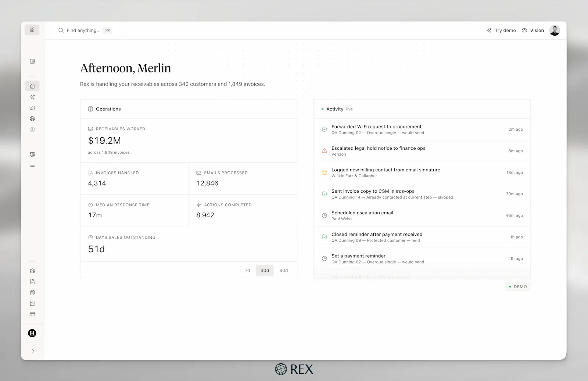Click the Emails Processed envelope icon
588x381 pixels.
point(199,173)
